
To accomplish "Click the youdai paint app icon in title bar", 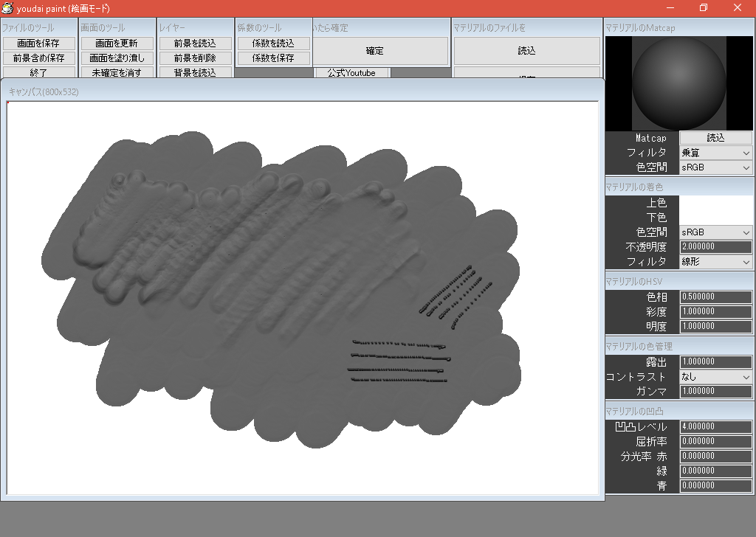I will (x=7, y=8).
